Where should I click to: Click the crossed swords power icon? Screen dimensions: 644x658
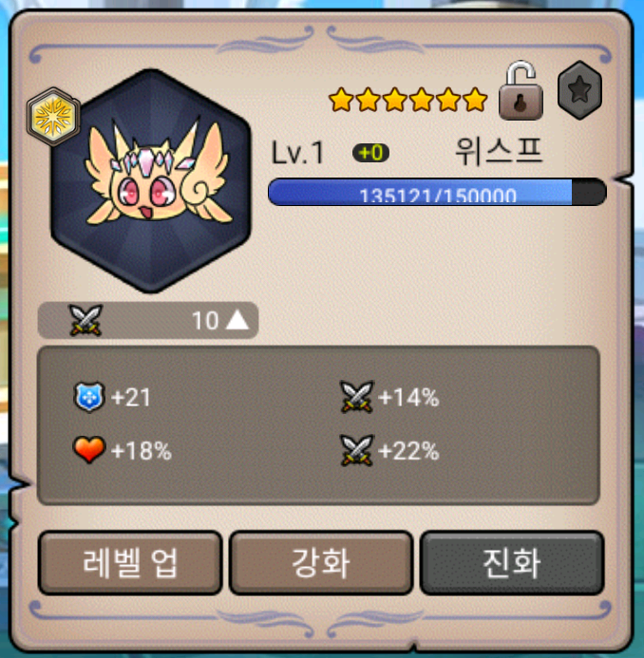85,320
